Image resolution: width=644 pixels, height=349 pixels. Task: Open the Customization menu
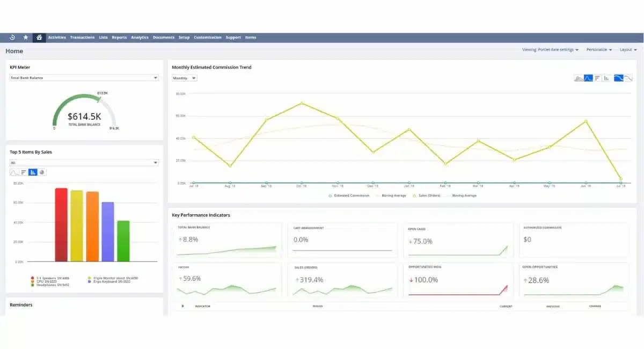[208, 38]
